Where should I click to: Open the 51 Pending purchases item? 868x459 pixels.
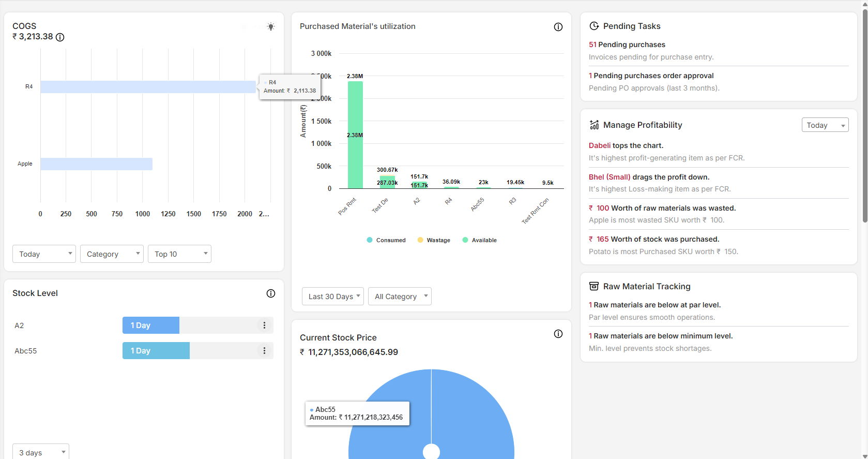tap(627, 45)
